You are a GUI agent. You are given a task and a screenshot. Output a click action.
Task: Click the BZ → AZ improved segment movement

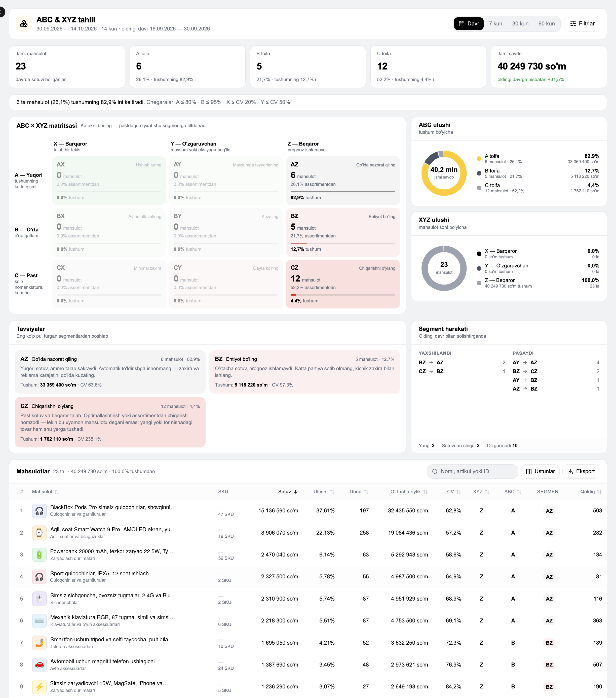pos(462,362)
